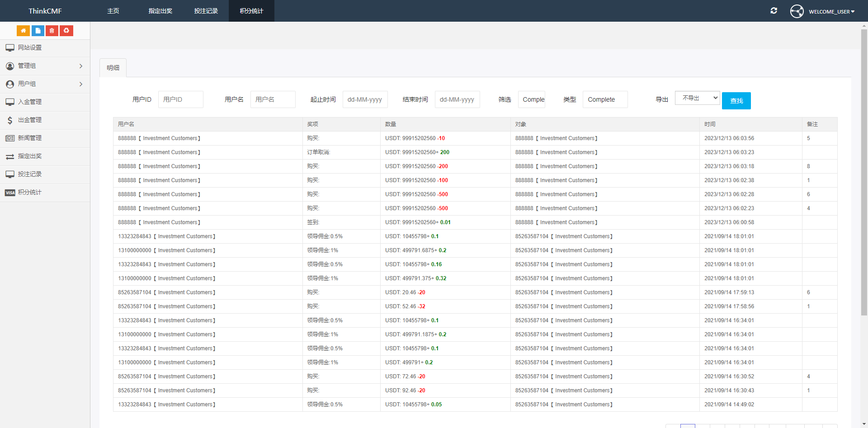Screen dimensions: 868x428
Task: Open the 不导出 export dropdown
Action: point(697,98)
